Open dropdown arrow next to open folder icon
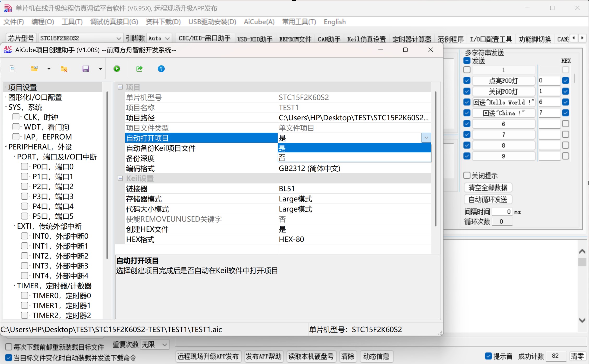The image size is (589, 364). tap(49, 69)
